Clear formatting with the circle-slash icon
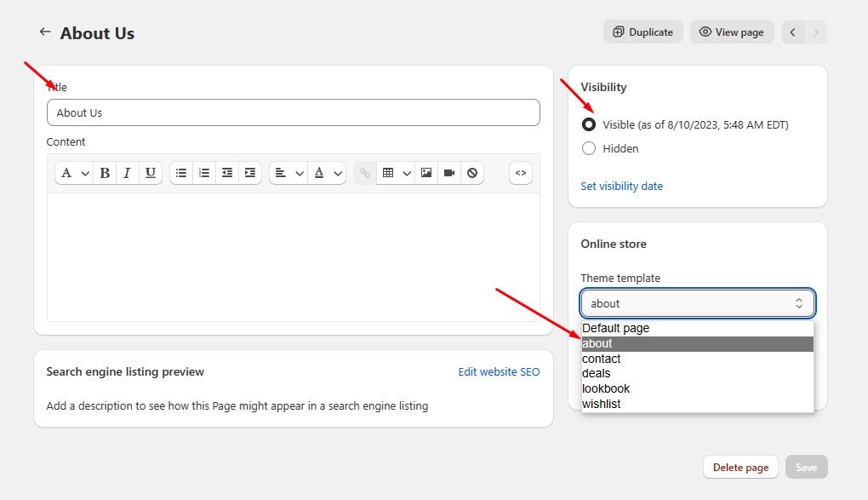 click(x=472, y=173)
